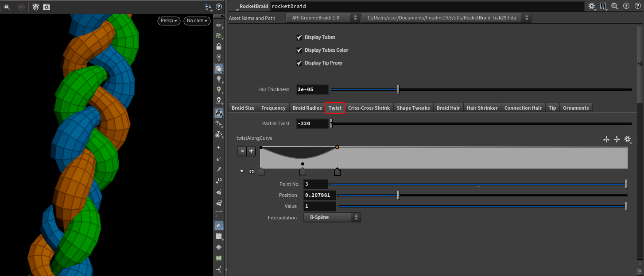Toggle the highlighted headlight-only icon
The height and width of the screenshot is (276, 644).
(x=219, y=69)
